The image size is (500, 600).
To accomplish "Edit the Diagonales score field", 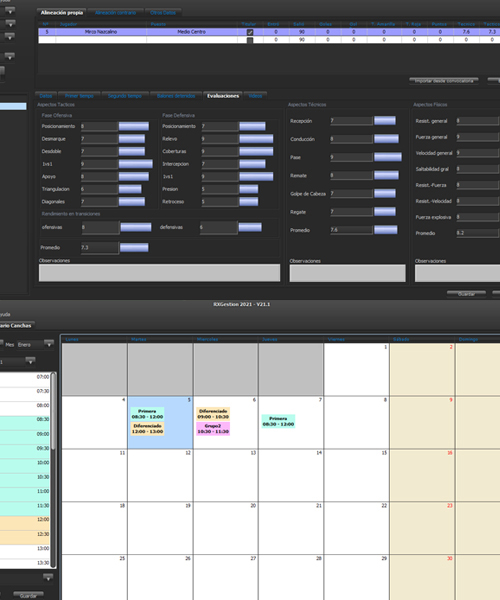I will [99, 202].
